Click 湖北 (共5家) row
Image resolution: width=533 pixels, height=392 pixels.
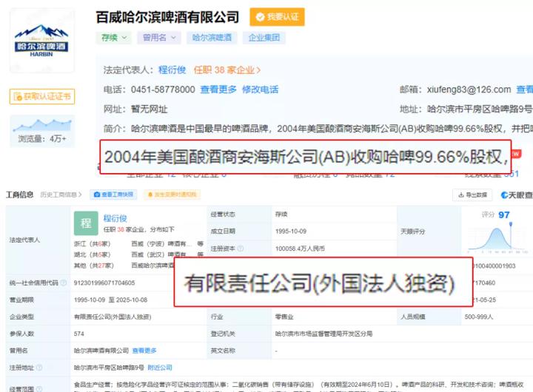pyautogui.click(x=92, y=254)
